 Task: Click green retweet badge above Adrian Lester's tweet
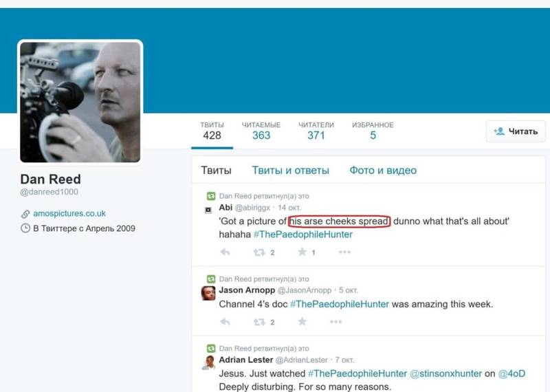(211, 349)
